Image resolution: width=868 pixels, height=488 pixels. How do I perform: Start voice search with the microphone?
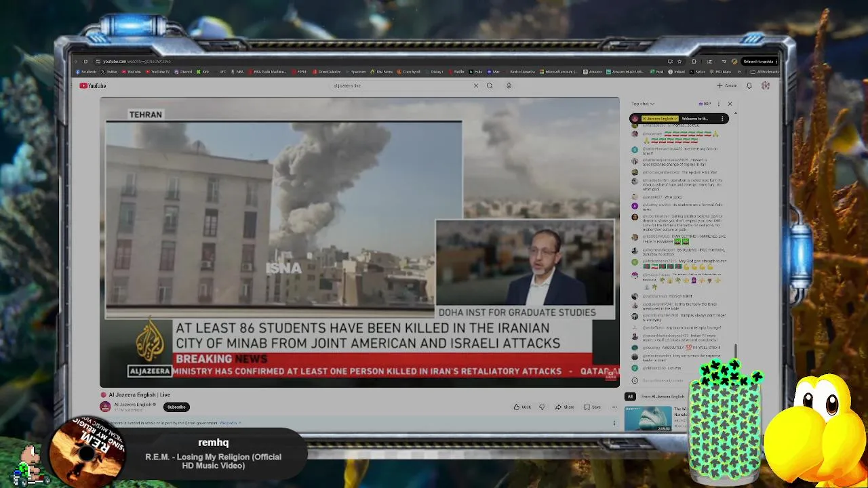(x=509, y=85)
